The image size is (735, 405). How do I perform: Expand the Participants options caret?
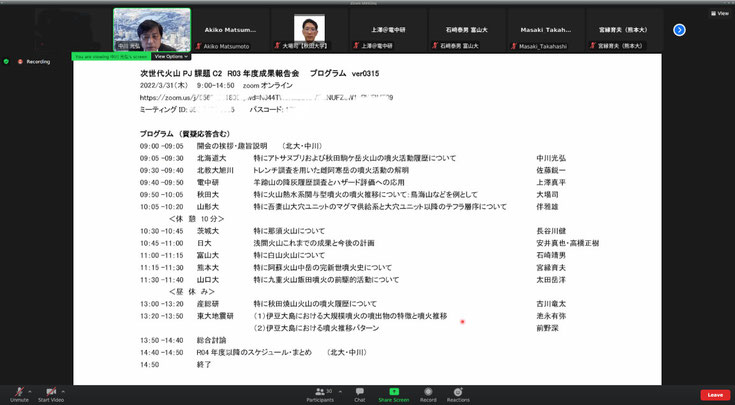click(x=340, y=391)
